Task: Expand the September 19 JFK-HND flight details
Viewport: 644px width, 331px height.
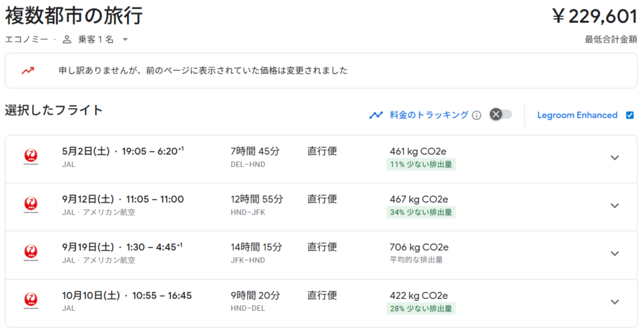Action: click(x=615, y=254)
